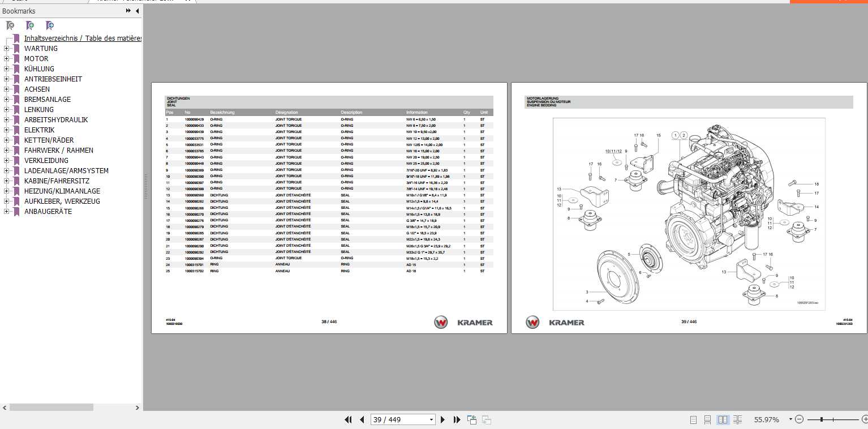This screenshot has width=868, height=429.
Task: Click the engine bedding exploded diagram
Action: (689, 214)
